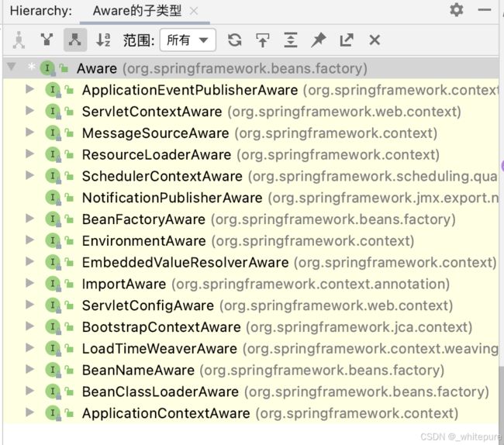Expand LoadTimeWeaverAware node
This screenshot has width=504, height=445.
tap(30, 347)
